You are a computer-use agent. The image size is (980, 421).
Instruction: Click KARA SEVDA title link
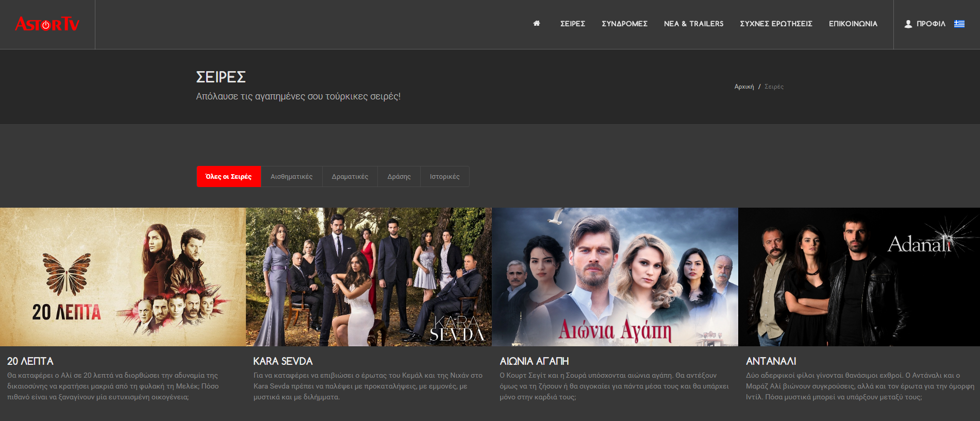coord(283,361)
